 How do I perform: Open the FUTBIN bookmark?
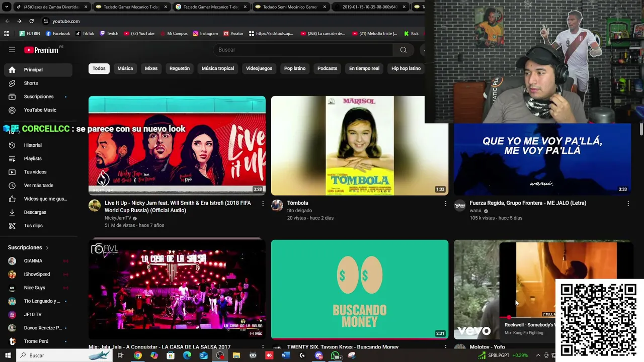coord(30,34)
